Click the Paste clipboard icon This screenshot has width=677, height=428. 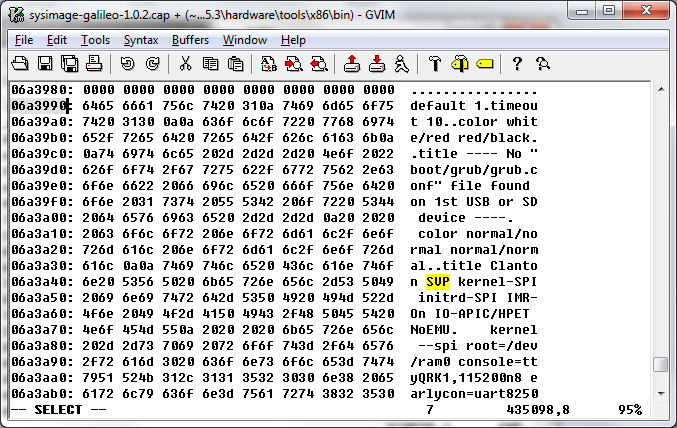point(235,64)
